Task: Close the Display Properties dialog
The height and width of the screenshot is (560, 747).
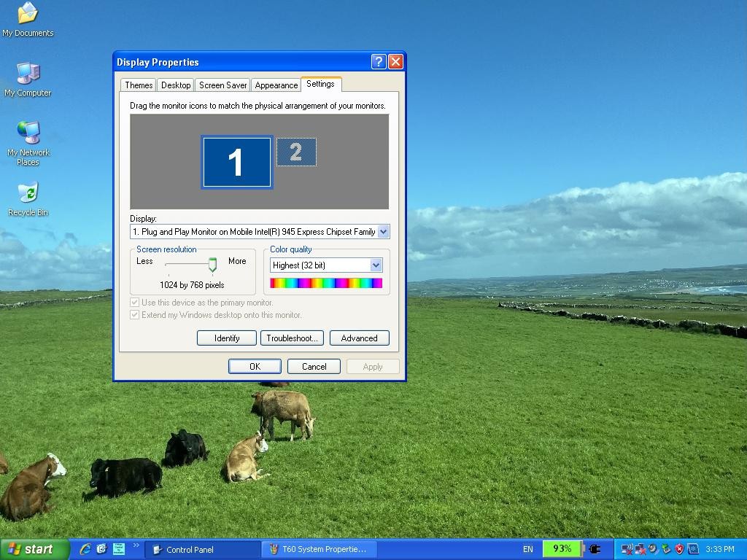Action: pos(396,61)
